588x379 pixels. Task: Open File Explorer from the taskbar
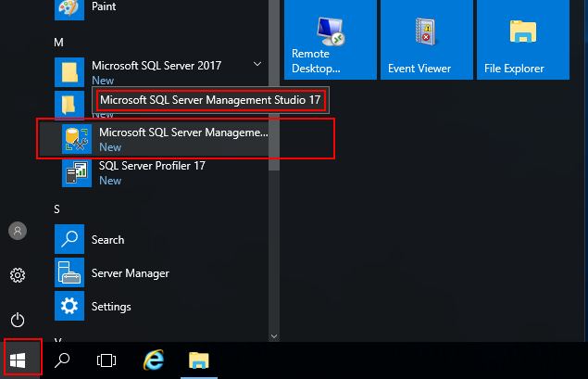pos(199,360)
